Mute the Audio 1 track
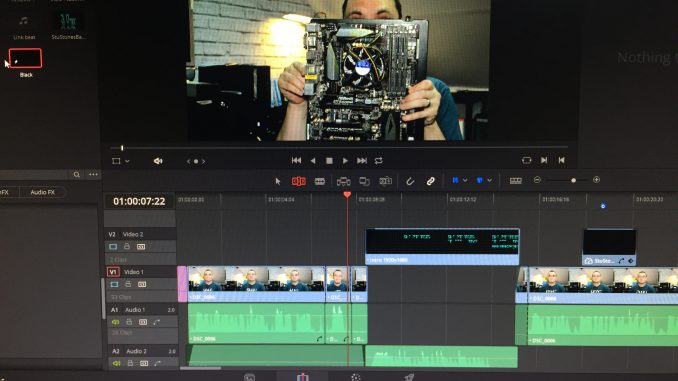The height and width of the screenshot is (381, 678). [115, 322]
